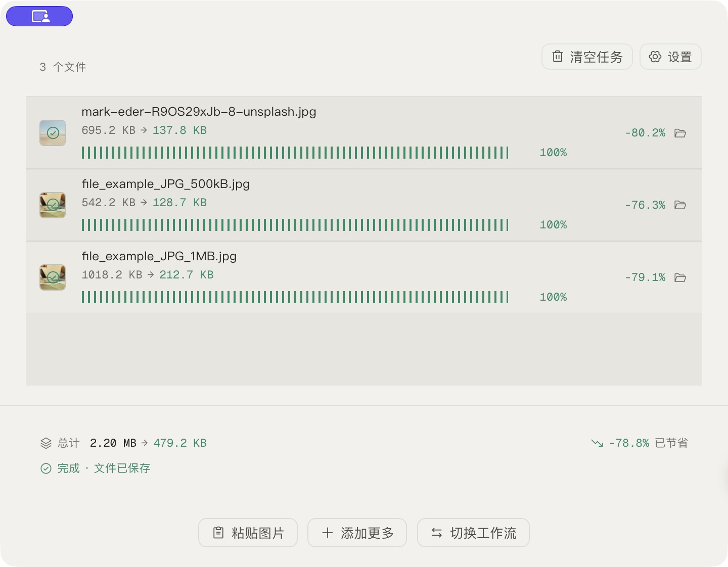Click the 137.8 KB compressed size
Screen dimensions: 728x567
pyautogui.click(x=179, y=130)
